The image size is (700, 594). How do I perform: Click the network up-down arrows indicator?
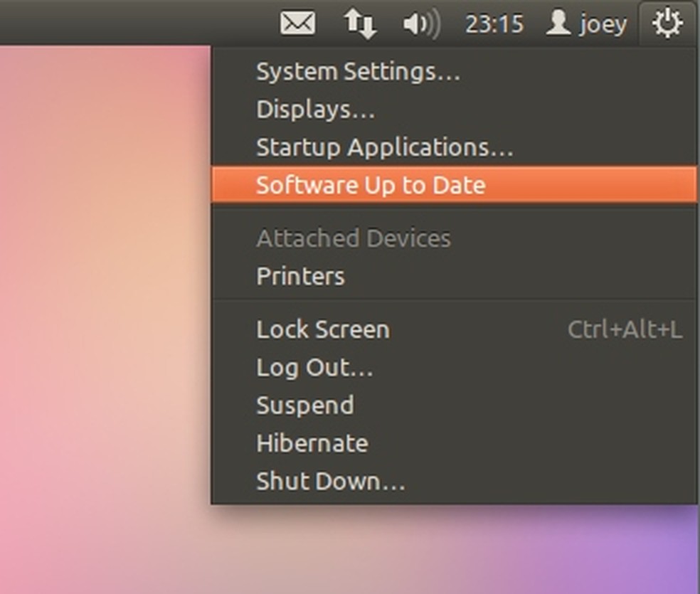coord(360,23)
